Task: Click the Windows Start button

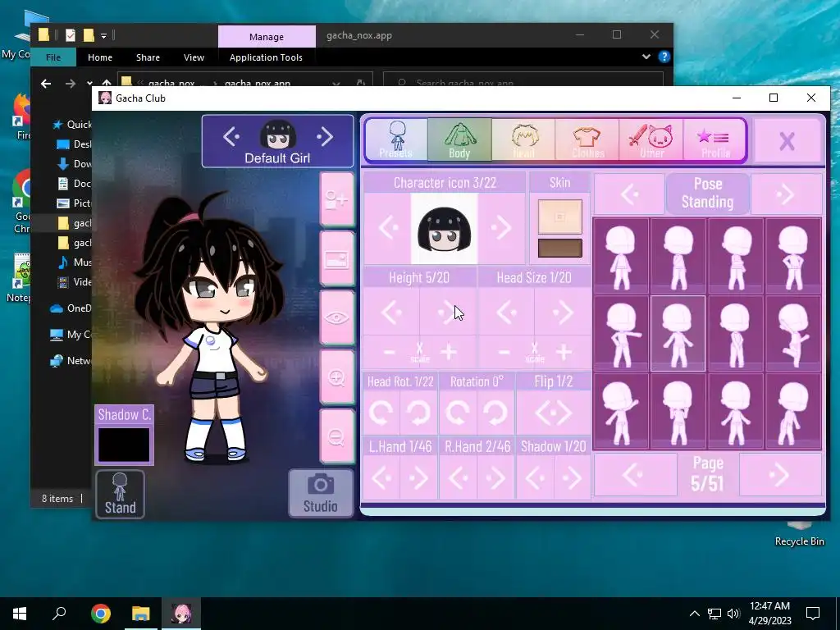Action: point(20,614)
